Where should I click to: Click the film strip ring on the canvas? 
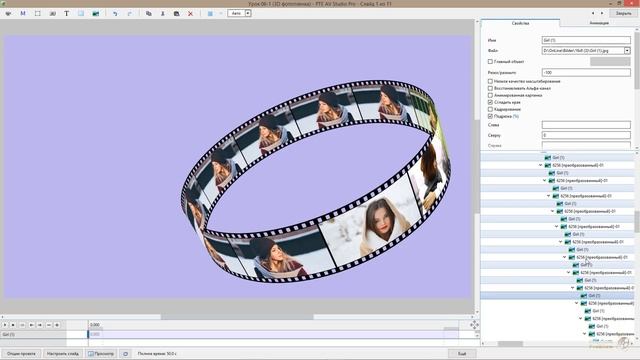point(316,181)
